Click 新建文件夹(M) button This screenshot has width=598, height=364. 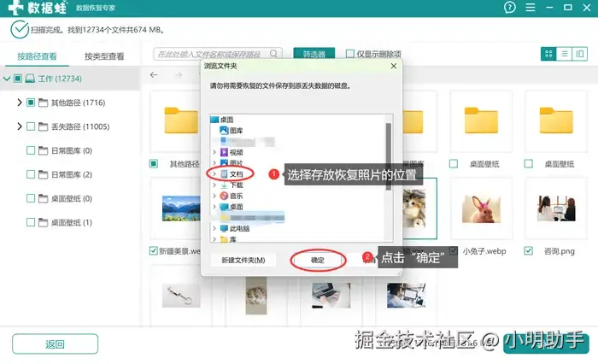coord(243,261)
